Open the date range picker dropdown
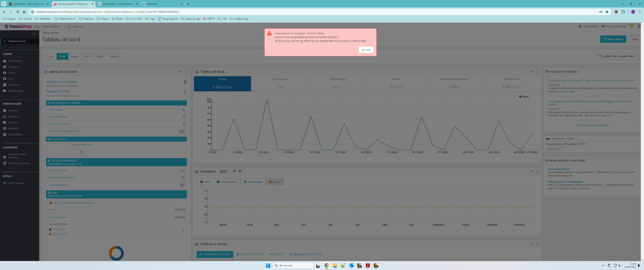The height and width of the screenshot is (270, 644). [616, 56]
